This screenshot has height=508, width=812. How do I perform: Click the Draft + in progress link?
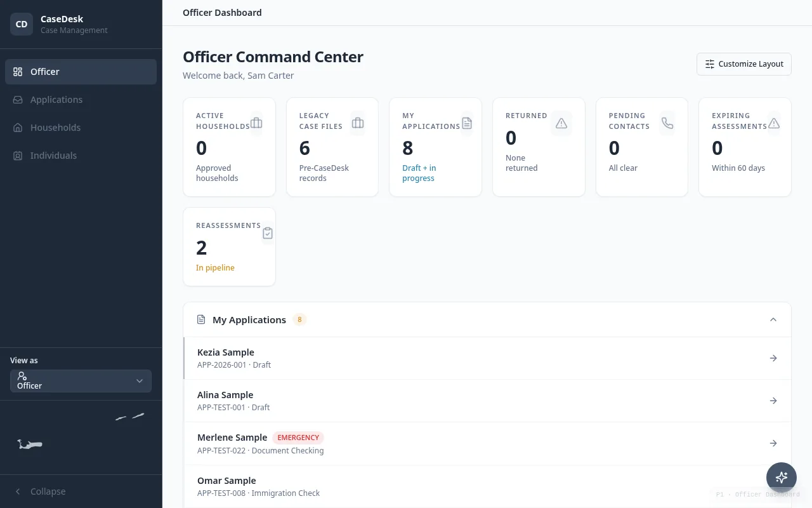419,173
